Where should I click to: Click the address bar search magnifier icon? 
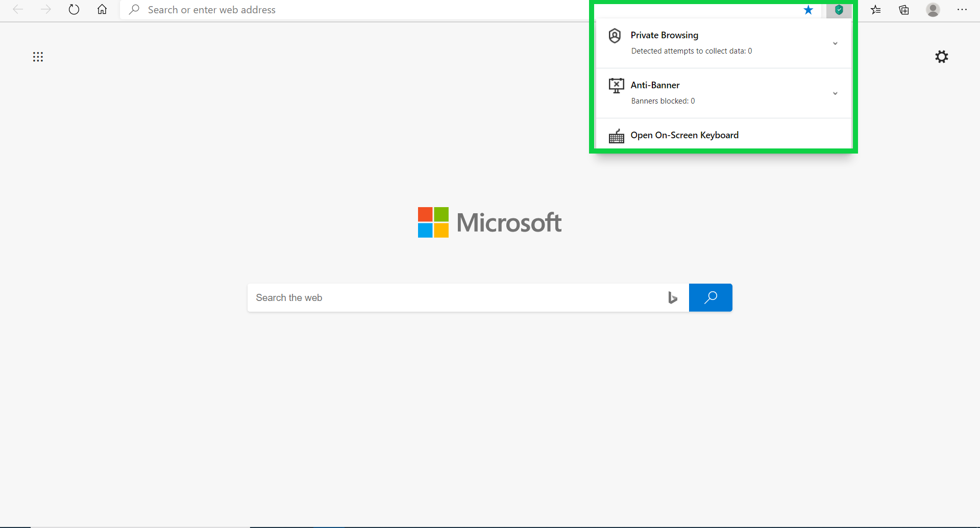[x=134, y=9]
